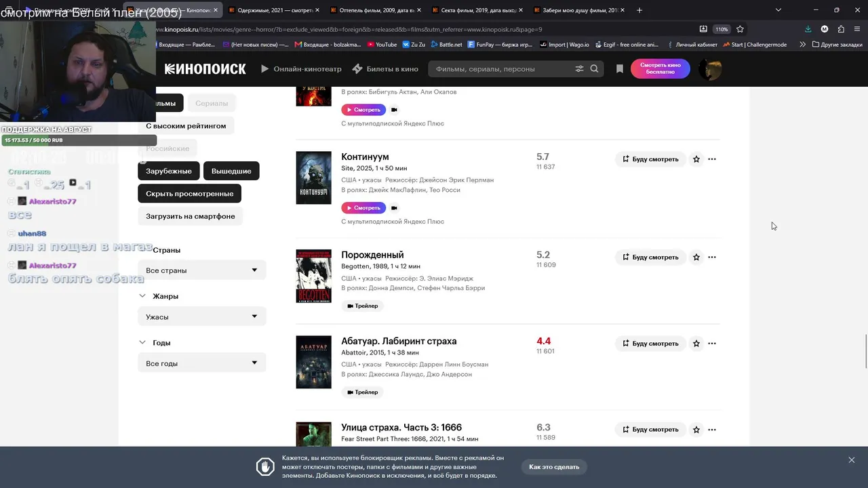868x488 pixels.
Task: Open the Zu Zu bookmark
Action: click(414, 45)
